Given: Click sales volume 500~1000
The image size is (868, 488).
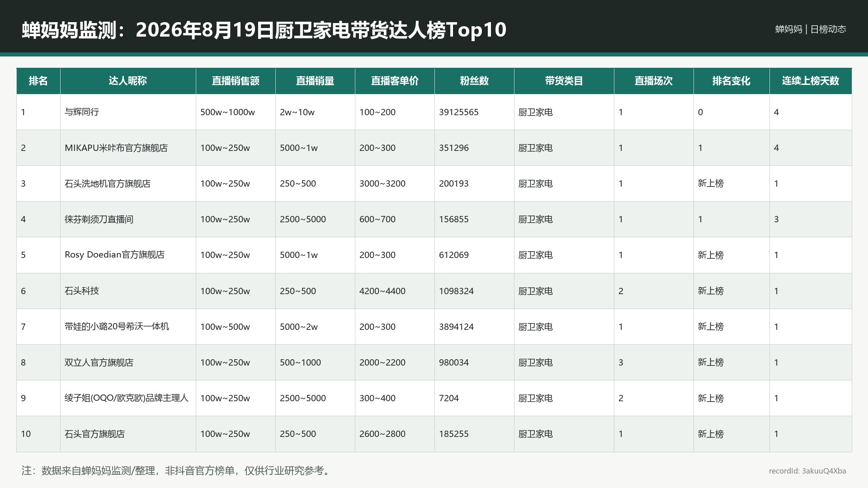Looking at the screenshot, I should pyautogui.click(x=300, y=362).
